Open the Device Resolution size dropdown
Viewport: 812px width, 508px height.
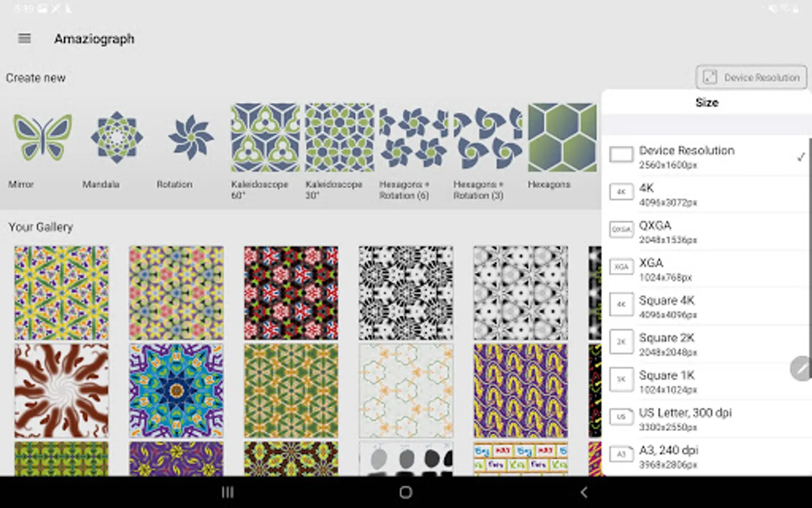click(752, 77)
